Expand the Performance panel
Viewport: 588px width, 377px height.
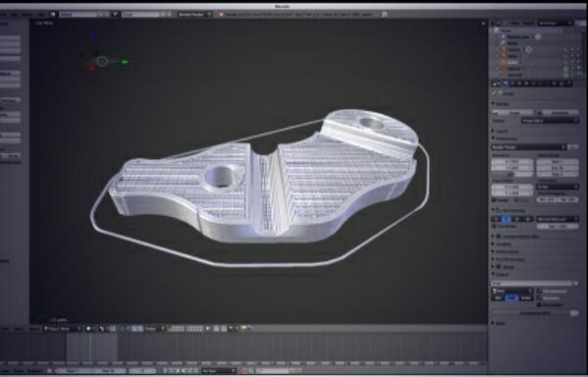click(507, 251)
